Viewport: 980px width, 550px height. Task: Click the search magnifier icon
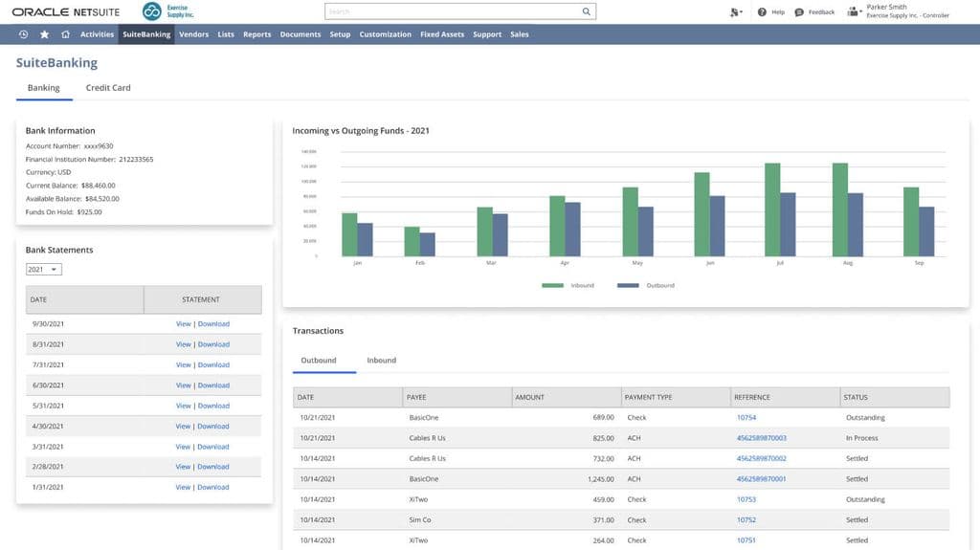(x=587, y=11)
